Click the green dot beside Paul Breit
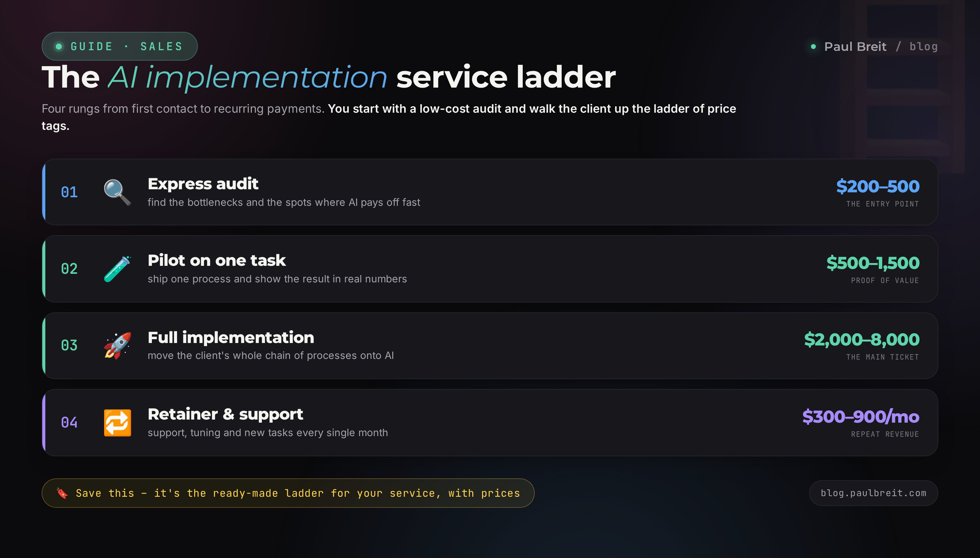The image size is (980, 558). tap(813, 47)
